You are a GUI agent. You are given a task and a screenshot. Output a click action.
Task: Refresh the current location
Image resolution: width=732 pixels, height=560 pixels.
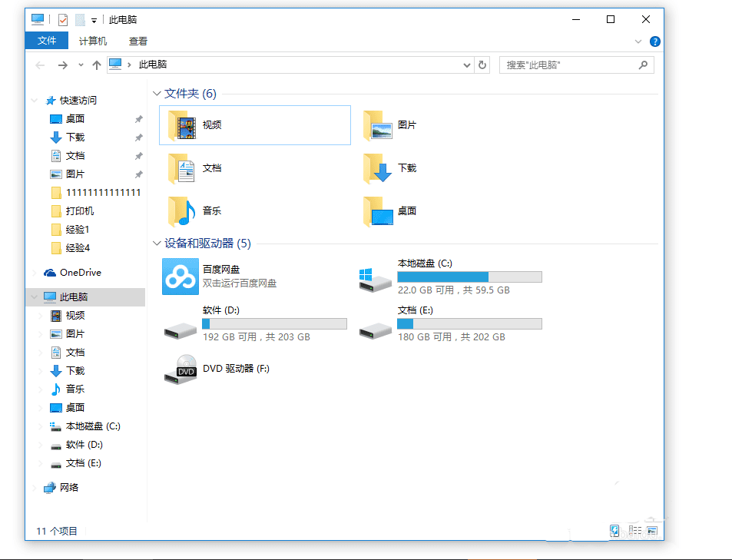pos(482,65)
